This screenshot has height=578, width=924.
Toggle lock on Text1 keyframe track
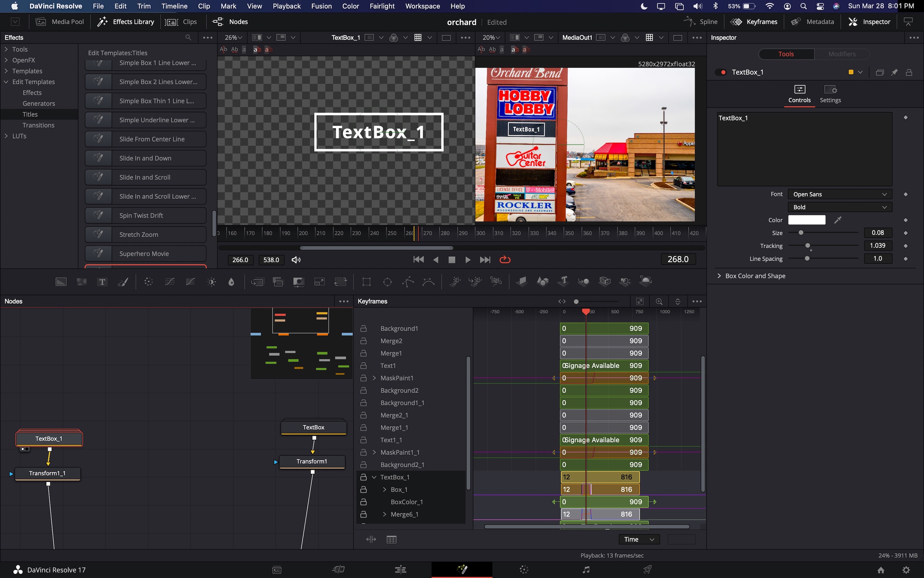(363, 365)
